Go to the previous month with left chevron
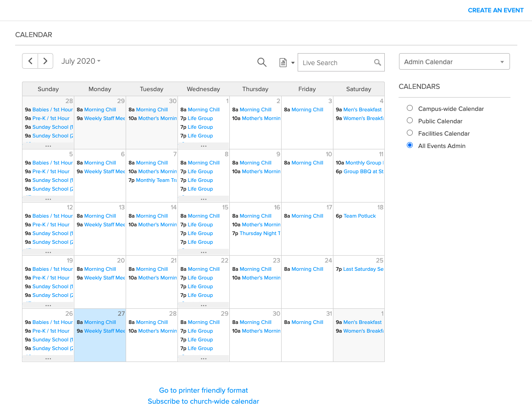 [30, 60]
